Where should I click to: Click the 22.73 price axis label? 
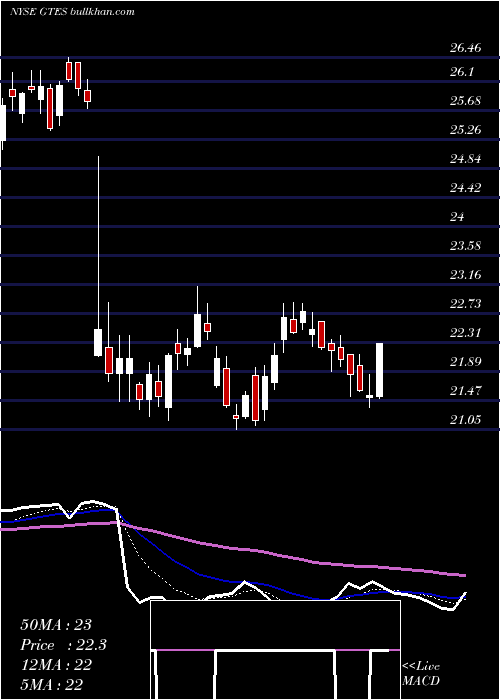coord(466,304)
